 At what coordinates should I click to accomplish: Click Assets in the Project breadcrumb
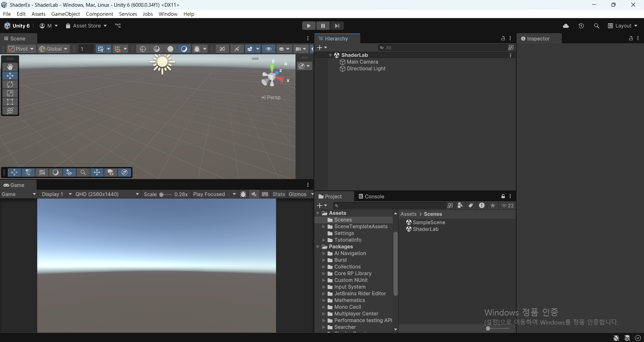(409, 214)
